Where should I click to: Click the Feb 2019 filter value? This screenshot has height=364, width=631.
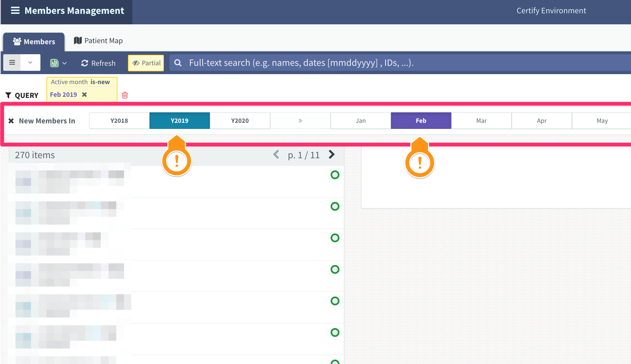63,95
